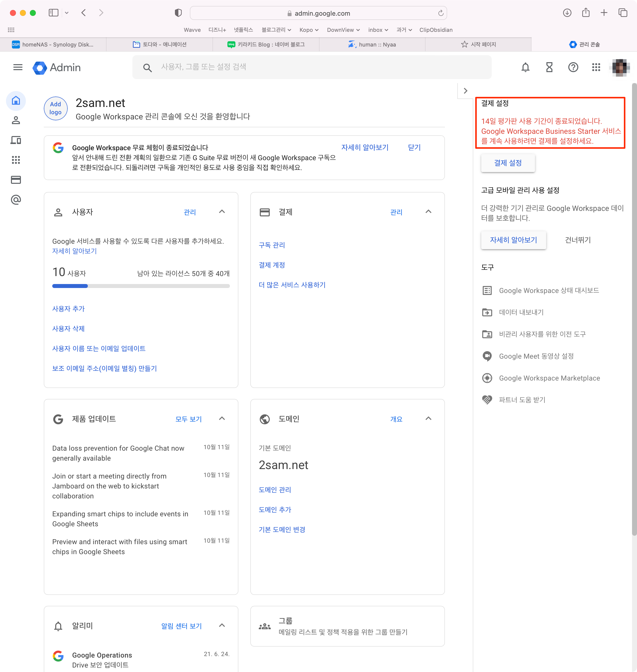
Task: Open the Billing card icon in sidebar
Action: [16, 180]
